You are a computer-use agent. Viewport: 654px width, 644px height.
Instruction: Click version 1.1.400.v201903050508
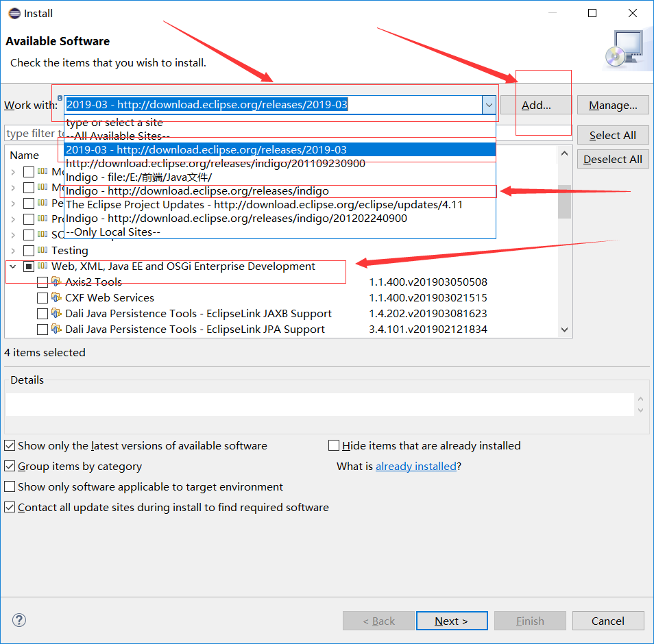click(x=428, y=282)
